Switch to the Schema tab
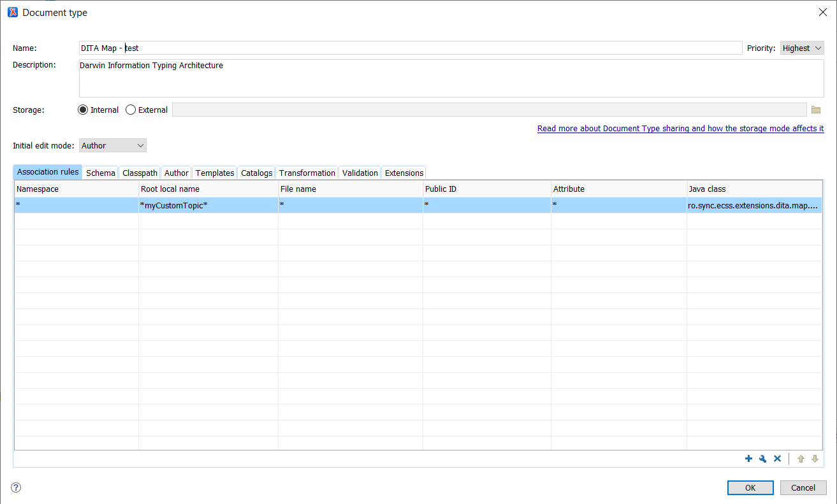Viewport: 837px width, 504px height. coord(101,173)
